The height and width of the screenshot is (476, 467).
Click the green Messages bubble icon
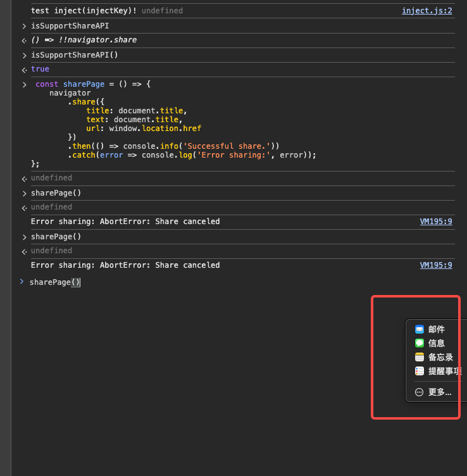(419, 343)
